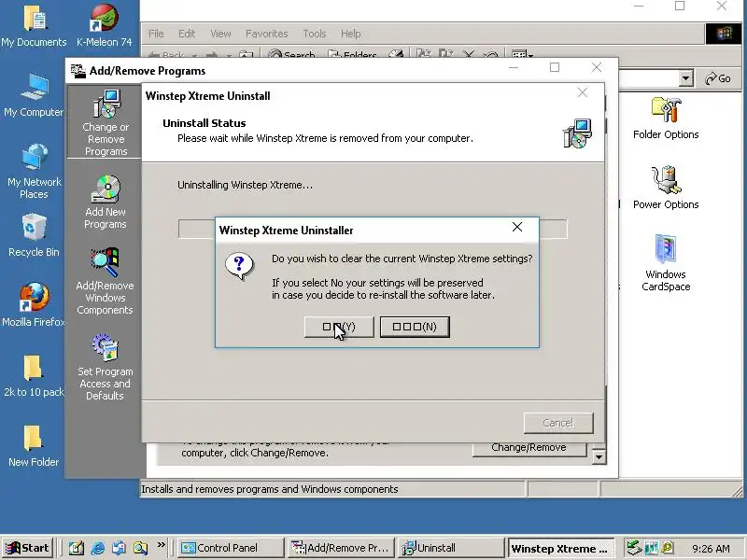The width and height of the screenshot is (747, 560).
Task: Switch to Uninstall taskbar button
Action: tap(452, 548)
